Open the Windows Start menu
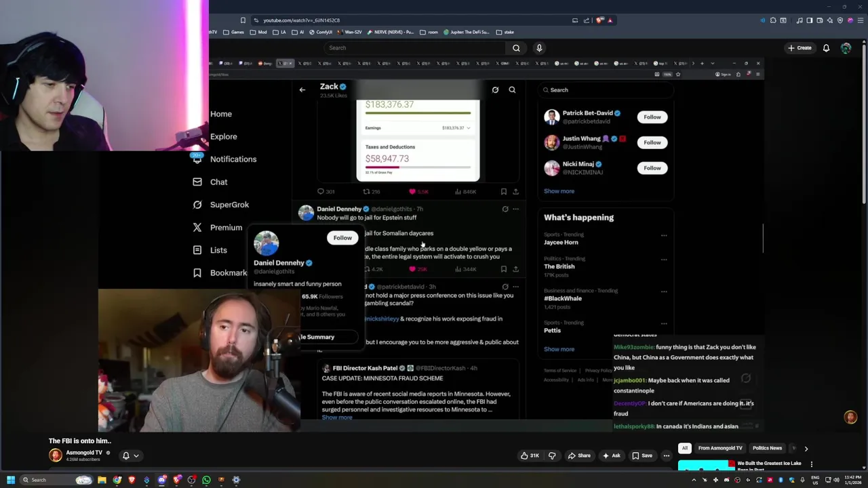The width and height of the screenshot is (868, 488). [x=11, y=480]
